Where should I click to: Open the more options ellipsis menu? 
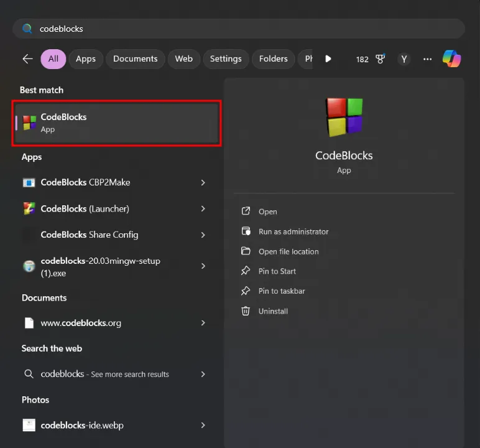427,59
